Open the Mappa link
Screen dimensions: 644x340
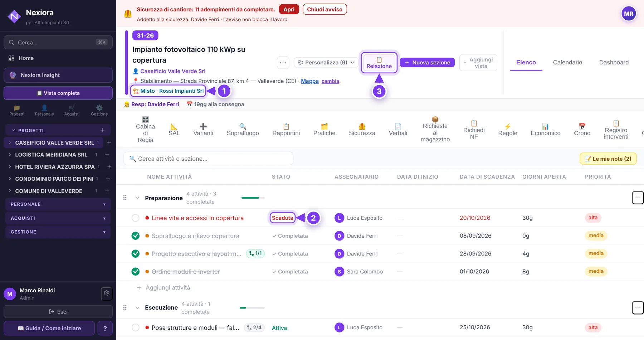click(309, 81)
